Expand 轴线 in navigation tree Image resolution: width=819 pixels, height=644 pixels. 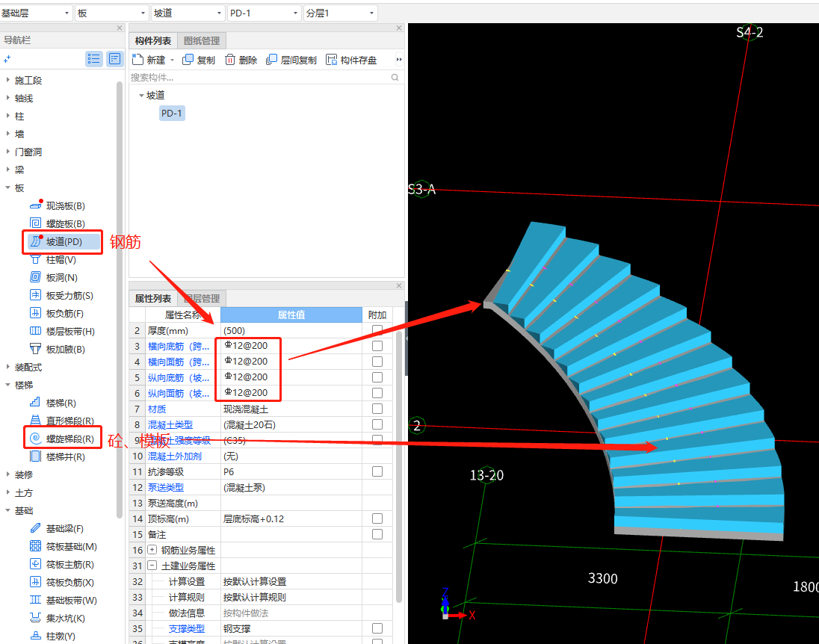pos(7,98)
